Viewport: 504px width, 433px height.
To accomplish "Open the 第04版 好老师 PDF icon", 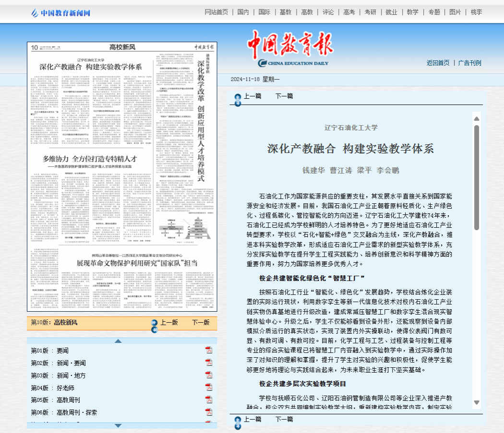I will click(208, 388).
